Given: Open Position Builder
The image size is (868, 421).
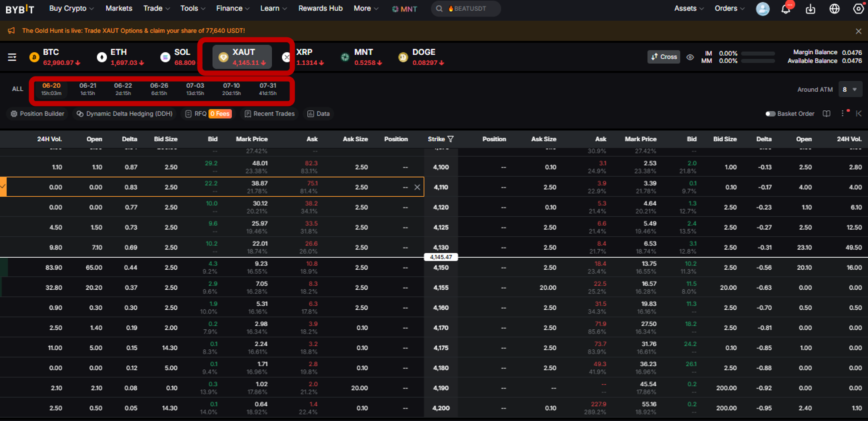Looking at the screenshot, I should click(37, 114).
